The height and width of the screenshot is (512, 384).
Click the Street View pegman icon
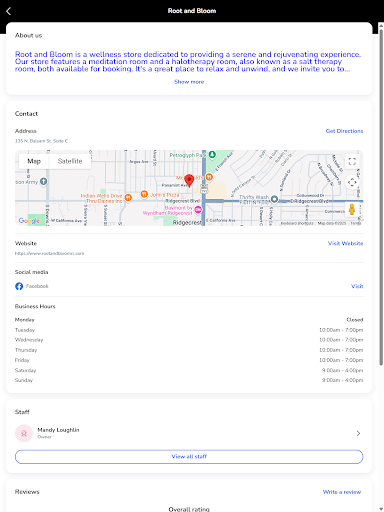(352, 210)
